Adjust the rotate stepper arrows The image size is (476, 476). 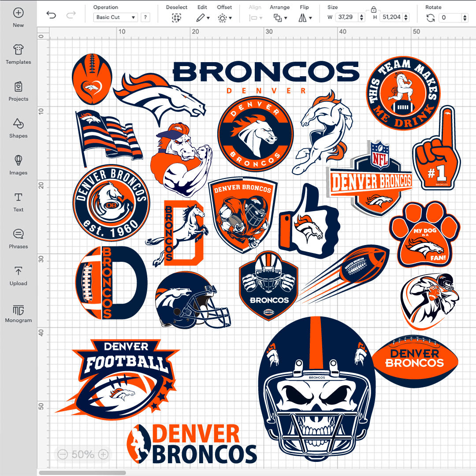click(x=465, y=18)
